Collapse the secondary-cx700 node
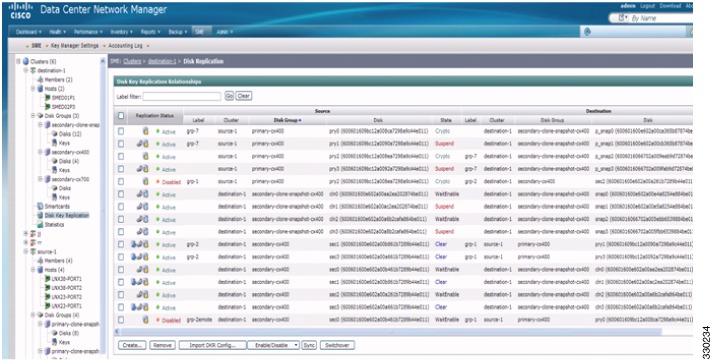712x360 pixels. (x=40, y=179)
